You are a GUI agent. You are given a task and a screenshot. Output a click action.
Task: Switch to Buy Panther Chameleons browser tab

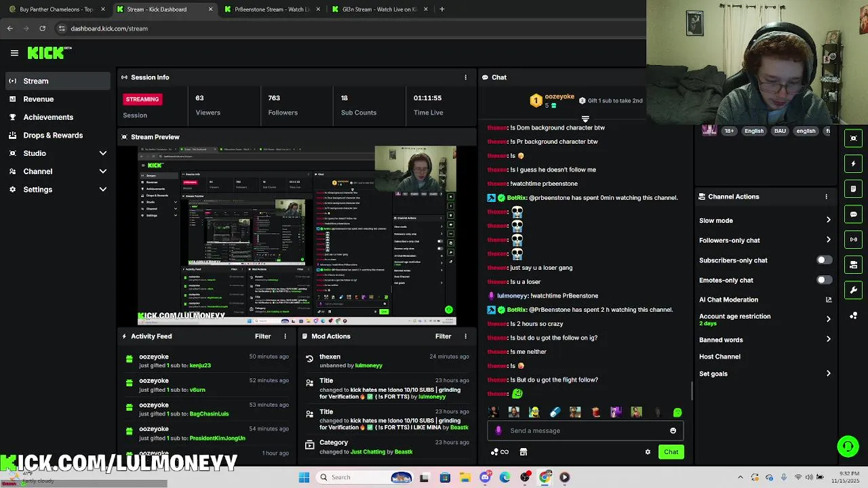click(x=56, y=9)
